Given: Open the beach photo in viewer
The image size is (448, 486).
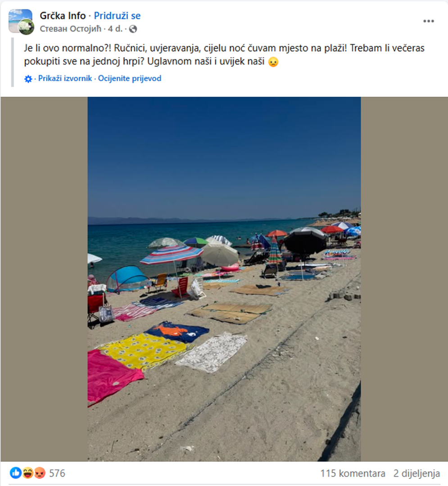Looking at the screenshot, I should tap(224, 279).
